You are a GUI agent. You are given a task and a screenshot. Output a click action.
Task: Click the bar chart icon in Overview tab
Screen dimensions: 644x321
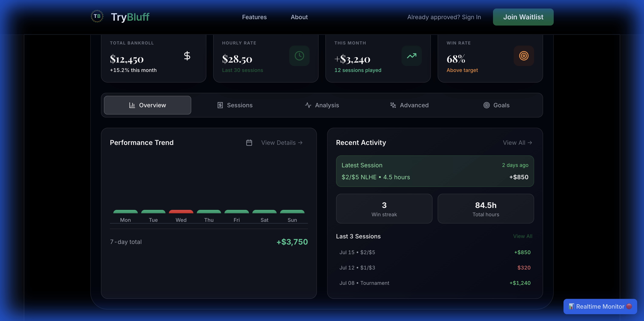pyautogui.click(x=132, y=105)
